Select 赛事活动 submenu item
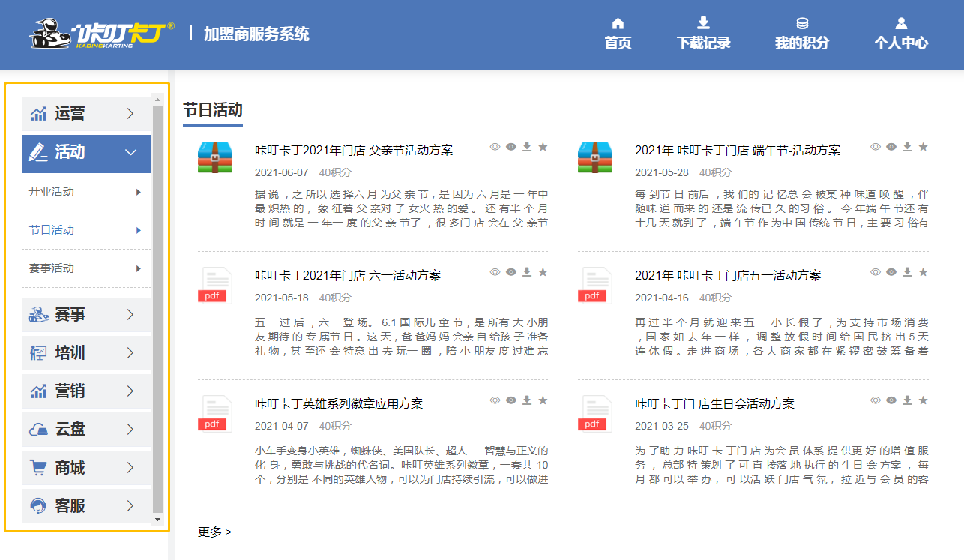This screenshot has height=560, width=964. pyautogui.click(x=86, y=268)
